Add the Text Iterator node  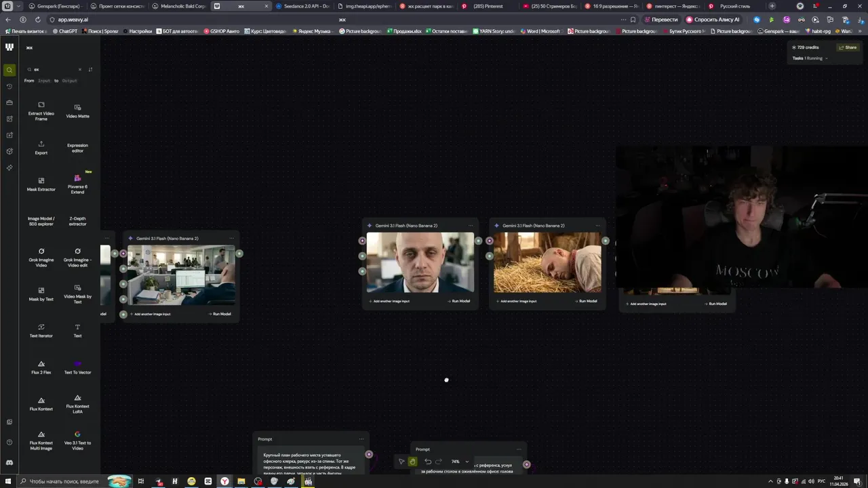(x=41, y=331)
